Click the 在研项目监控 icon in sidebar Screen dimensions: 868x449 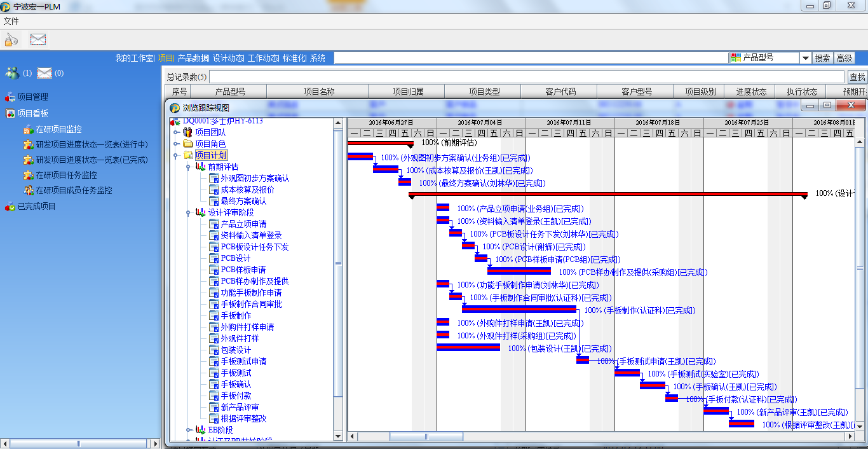click(29, 129)
